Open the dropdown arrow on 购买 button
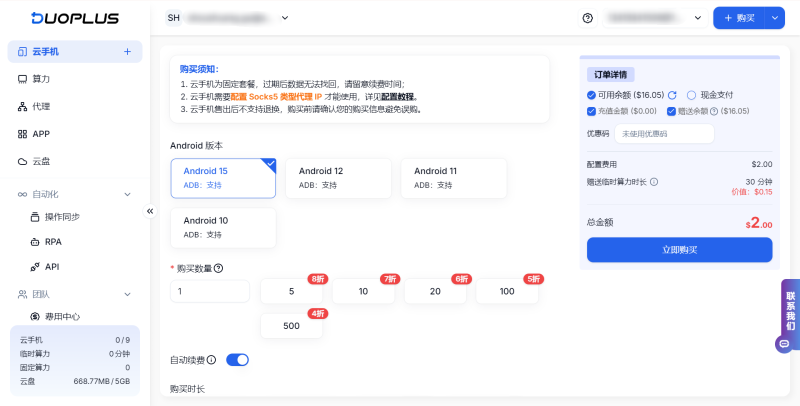Screen dimensions: 800x406 click(774, 18)
